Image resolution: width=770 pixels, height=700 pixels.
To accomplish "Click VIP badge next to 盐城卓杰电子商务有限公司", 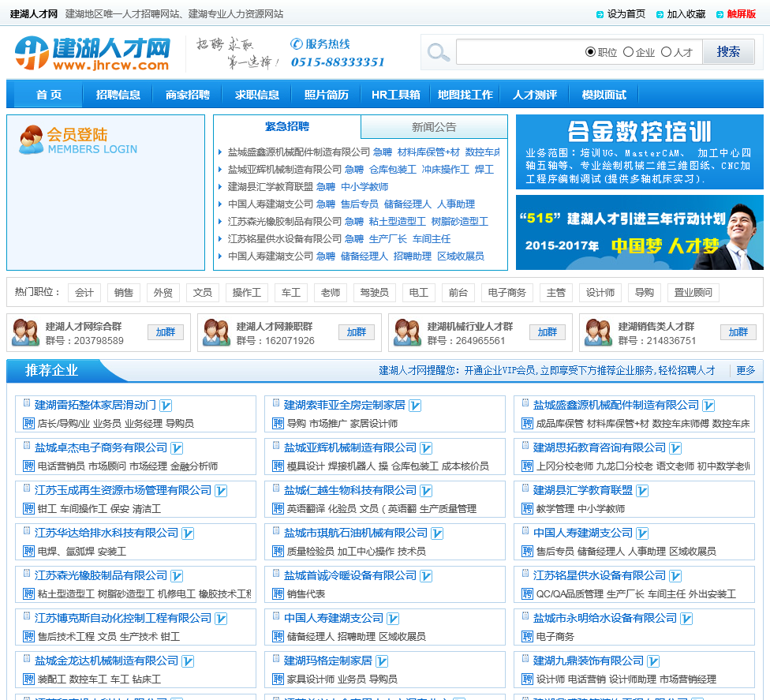I will point(177,448).
